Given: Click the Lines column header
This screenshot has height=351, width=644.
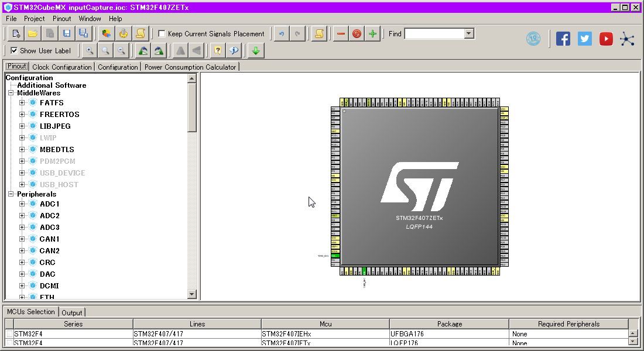Looking at the screenshot, I should click(197, 324).
